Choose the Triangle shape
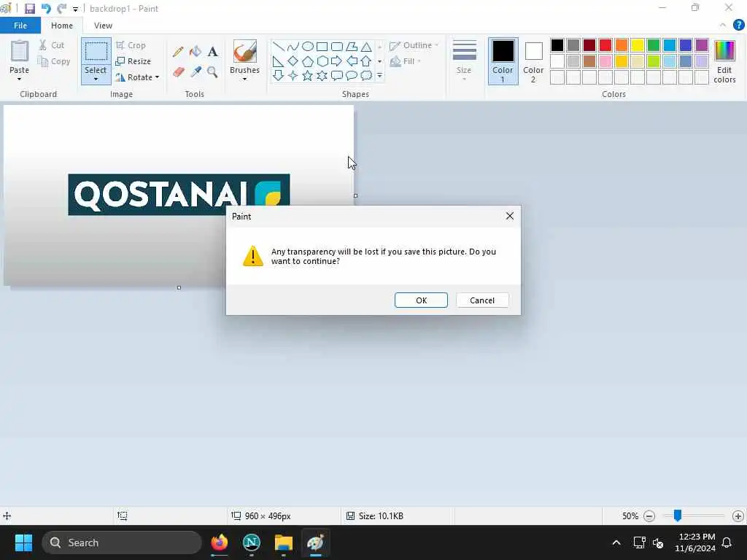Screen dimensions: 747x560 [366, 46]
